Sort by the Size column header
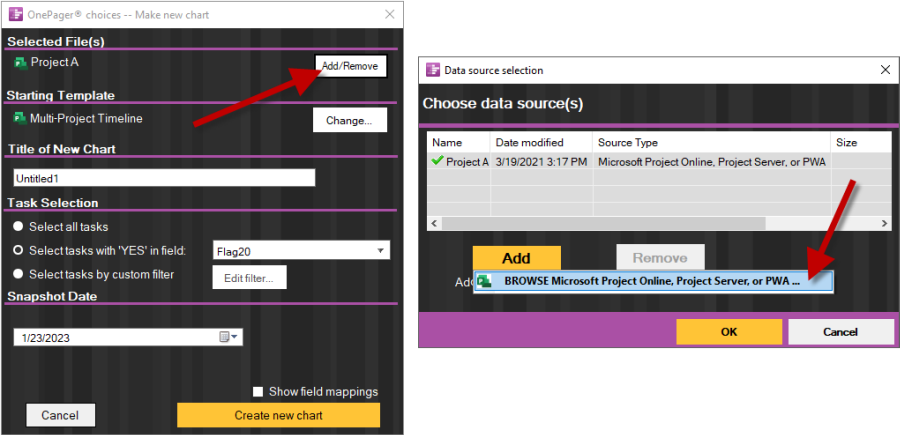Image resolution: width=900 pixels, height=435 pixels. point(860,143)
